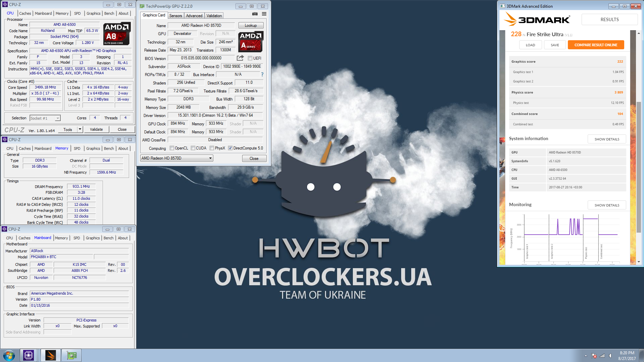The width and height of the screenshot is (644, 362).
Task: Click the Physics score value 3 809
Action: (x=619, y=93)
